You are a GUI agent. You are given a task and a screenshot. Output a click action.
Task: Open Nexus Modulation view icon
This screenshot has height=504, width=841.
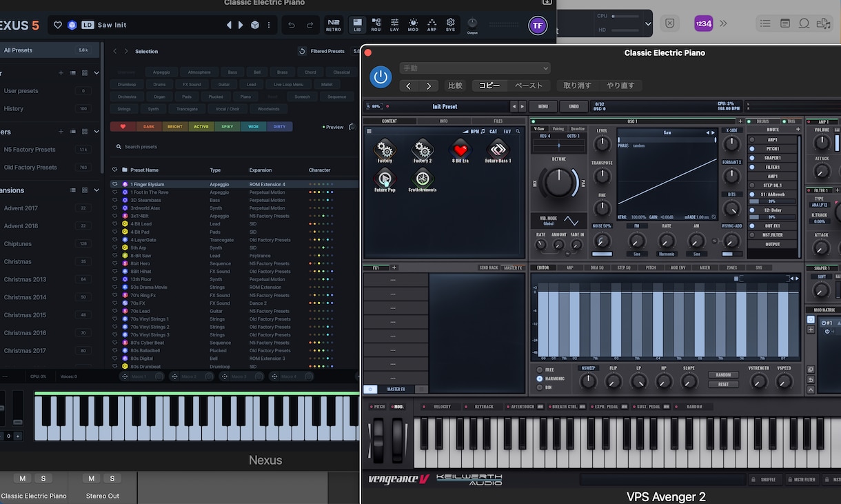(x=413, y=25)
